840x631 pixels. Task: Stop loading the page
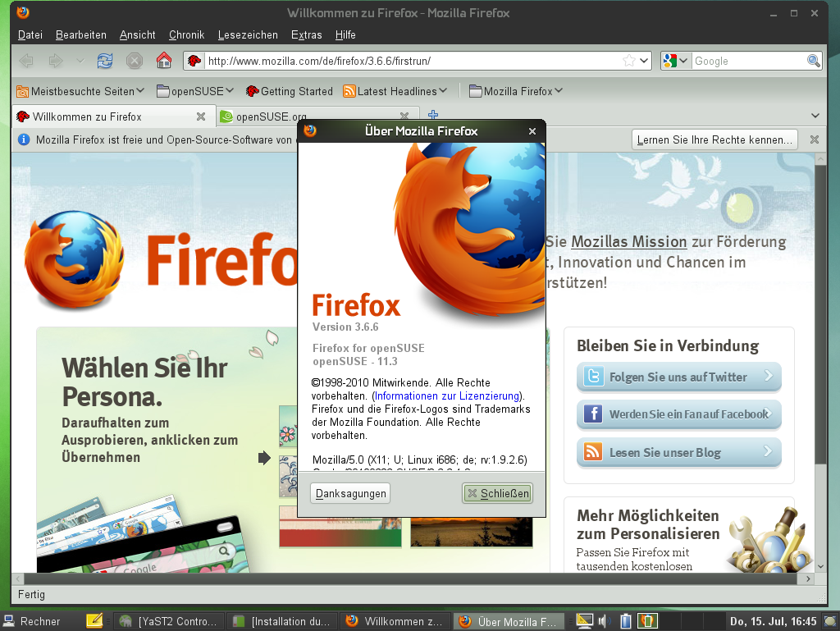tap(134, 60)
